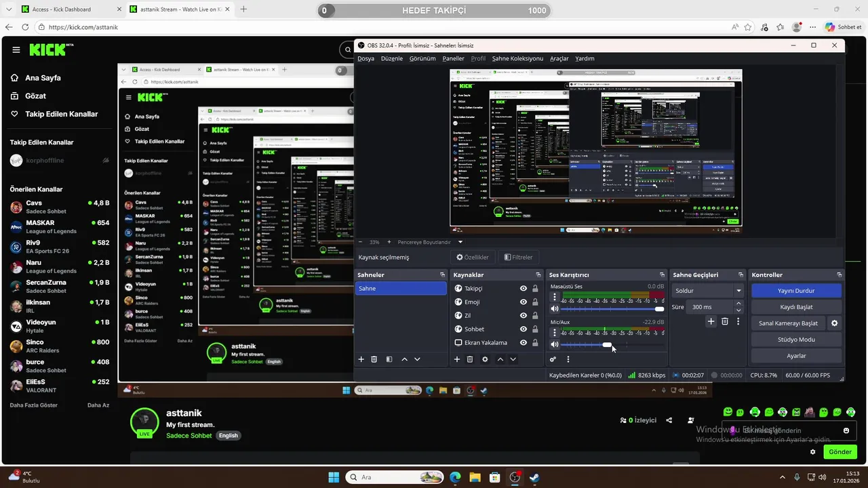868x488 pixels.
Task: Increase Süre transition duration with up arrow
Action: point(738,304)
